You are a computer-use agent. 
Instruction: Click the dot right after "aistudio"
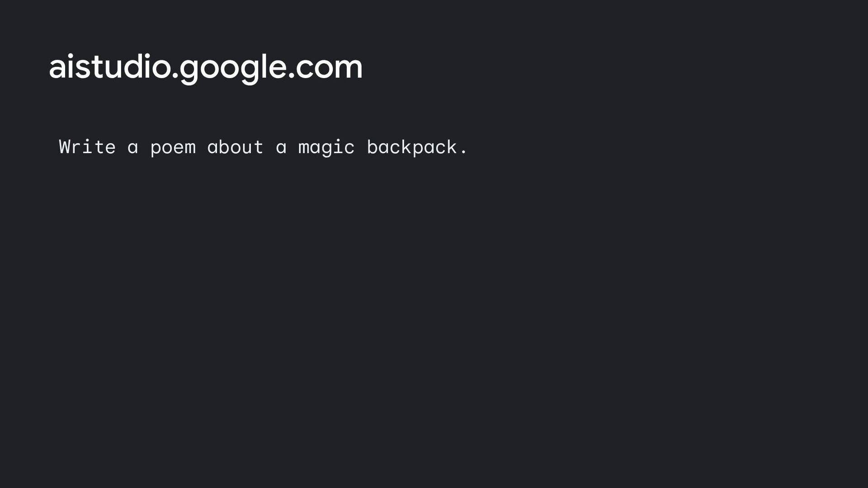click(175, 78)
